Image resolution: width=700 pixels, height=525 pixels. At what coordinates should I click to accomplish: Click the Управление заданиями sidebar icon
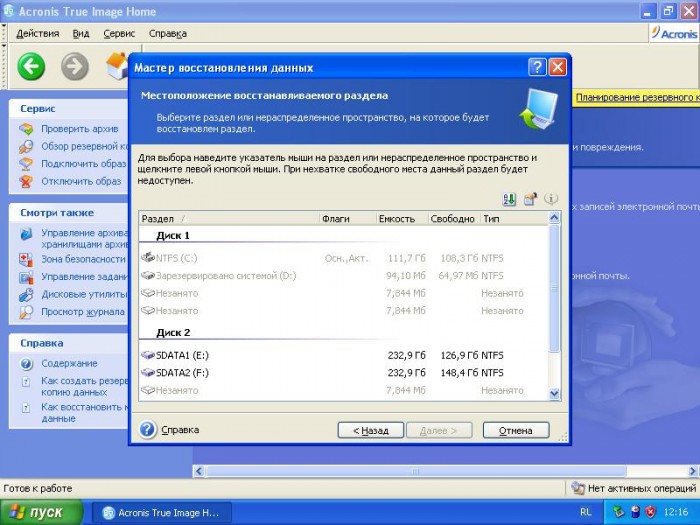[x=26, y=277]
